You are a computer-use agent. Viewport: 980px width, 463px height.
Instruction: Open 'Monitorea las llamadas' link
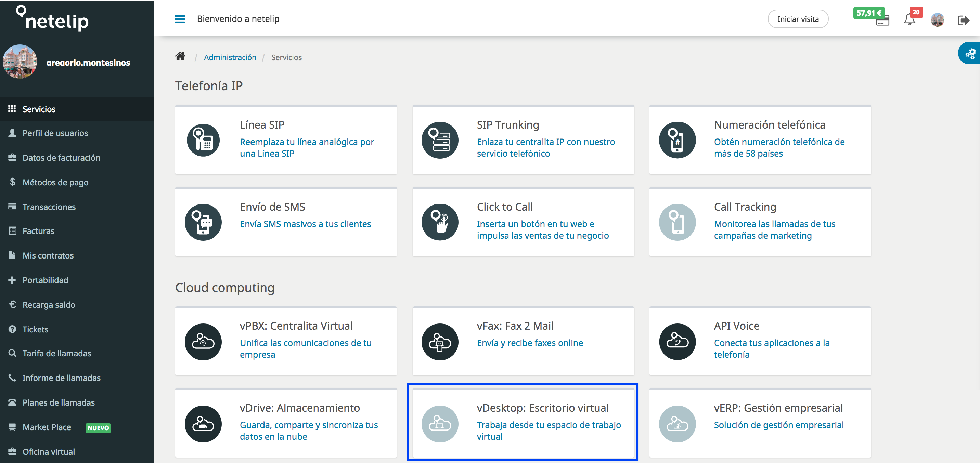775,229
